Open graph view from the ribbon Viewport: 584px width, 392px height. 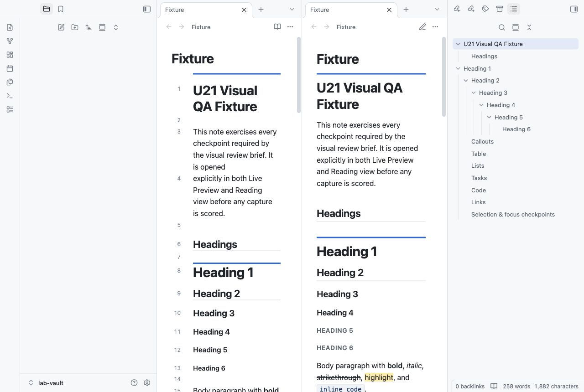(x=10, y=41)
